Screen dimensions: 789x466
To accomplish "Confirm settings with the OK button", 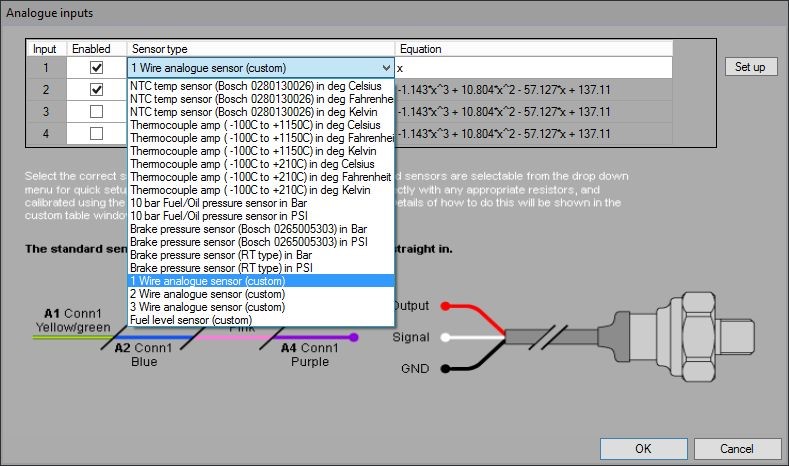I will pyautogui.click(x=643, y=448).
